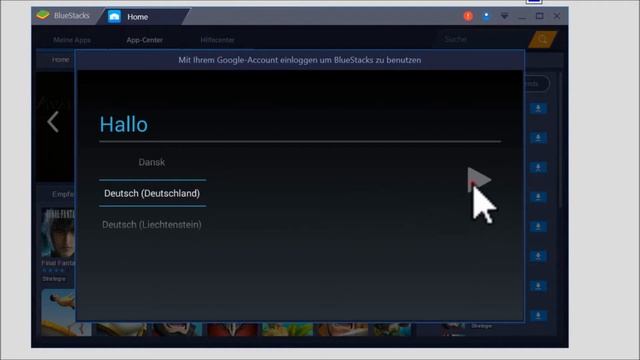Select Deutsch (Liechtenstein) language

pos(152,224)
